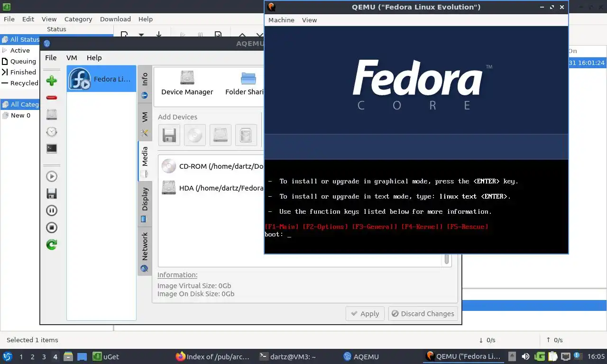Screen dimensions: 607x364
Task: Switch to workspace 2 in the taskbar
Action: pyautogui.click(x=32, y=357)
